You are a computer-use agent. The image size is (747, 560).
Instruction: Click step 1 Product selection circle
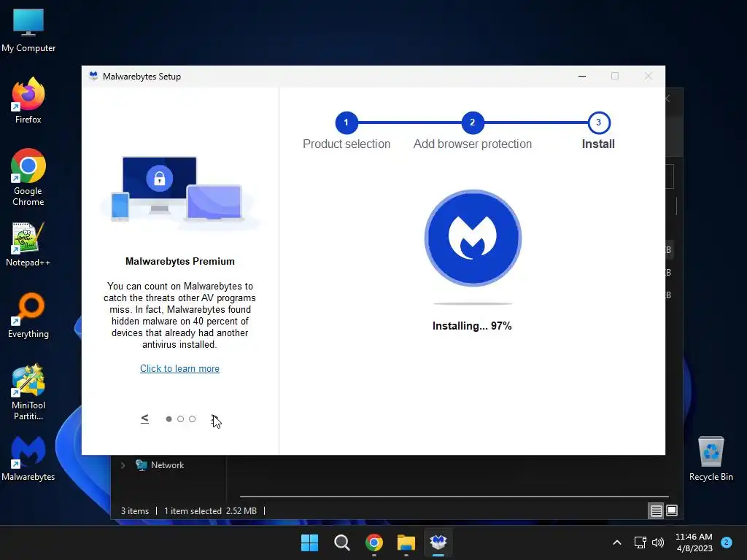pos(347,122)
